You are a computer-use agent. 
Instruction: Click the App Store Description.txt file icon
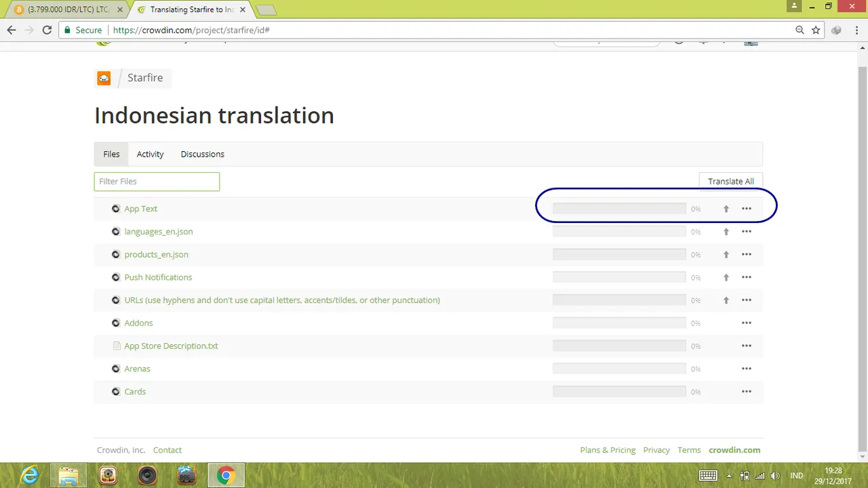pos(116,346)
